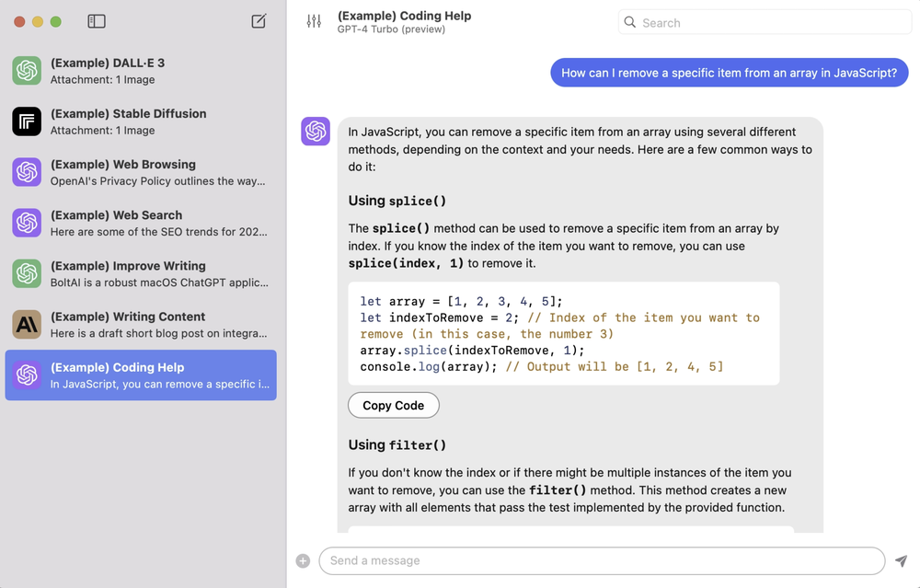
Task: Click the Anthropic icon for Writing Content
Action: (27, 325)
